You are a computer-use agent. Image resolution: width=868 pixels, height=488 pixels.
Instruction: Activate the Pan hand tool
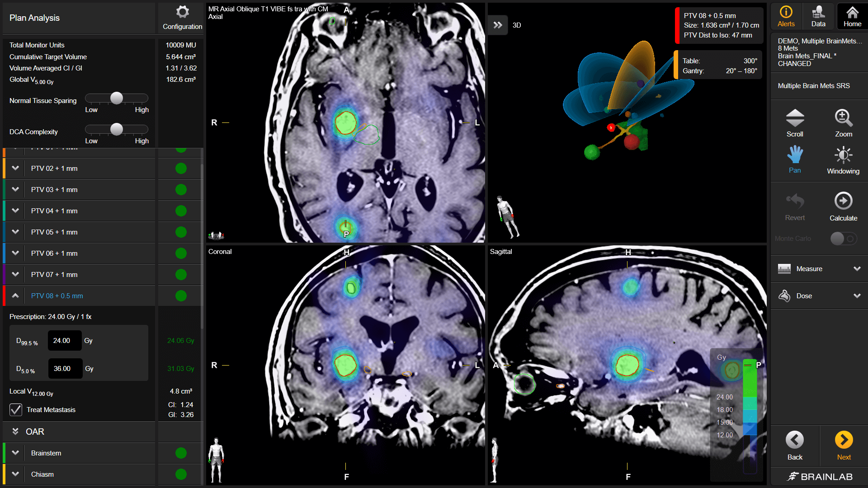[795, 155]
